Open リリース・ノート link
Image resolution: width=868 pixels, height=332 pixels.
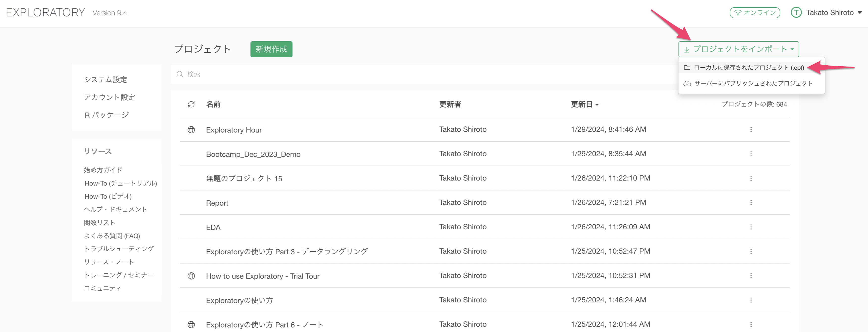tap(109, 262)
